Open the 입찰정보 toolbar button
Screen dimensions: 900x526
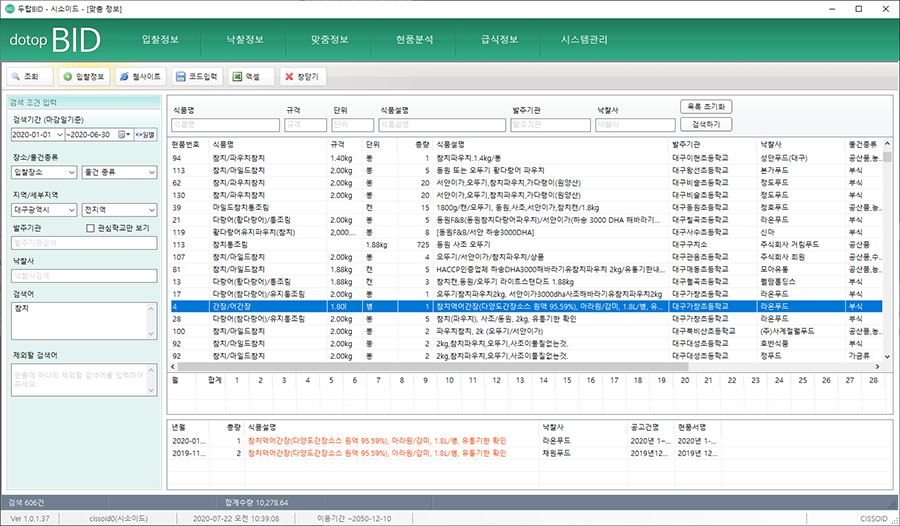click(x=83, y=76)
